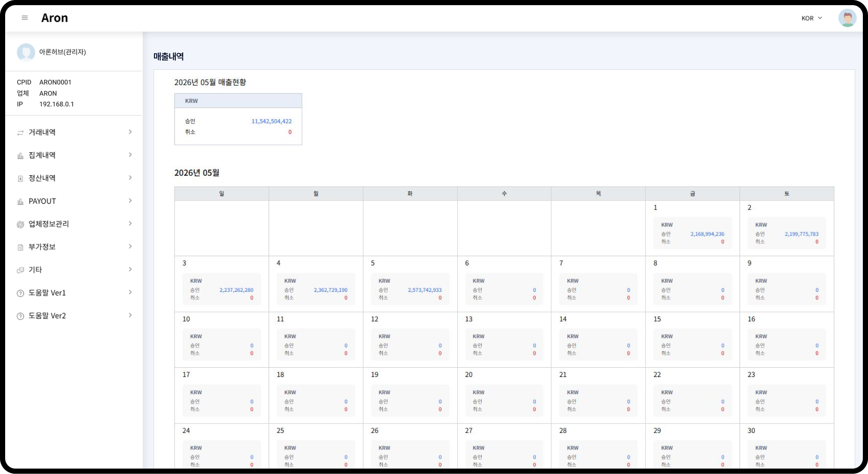This screenshot has width=868, height=474.
Task: Click the 아론허브(관리자) username
Action: tap(63, 52)
